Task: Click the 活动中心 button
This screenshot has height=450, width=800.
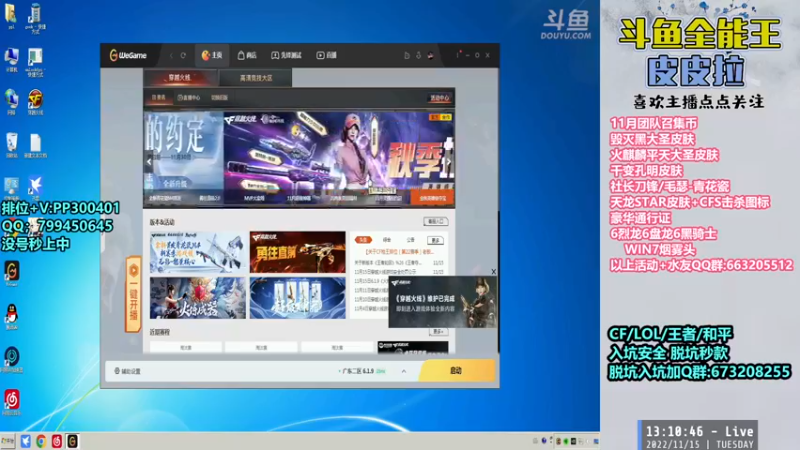Action: tap(439, 98)
